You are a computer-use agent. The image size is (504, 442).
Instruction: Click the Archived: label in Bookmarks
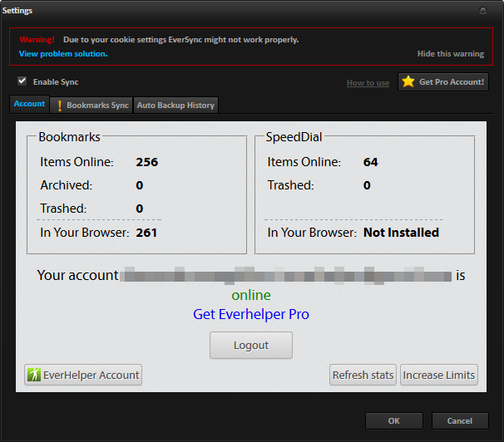pos(67,185)
